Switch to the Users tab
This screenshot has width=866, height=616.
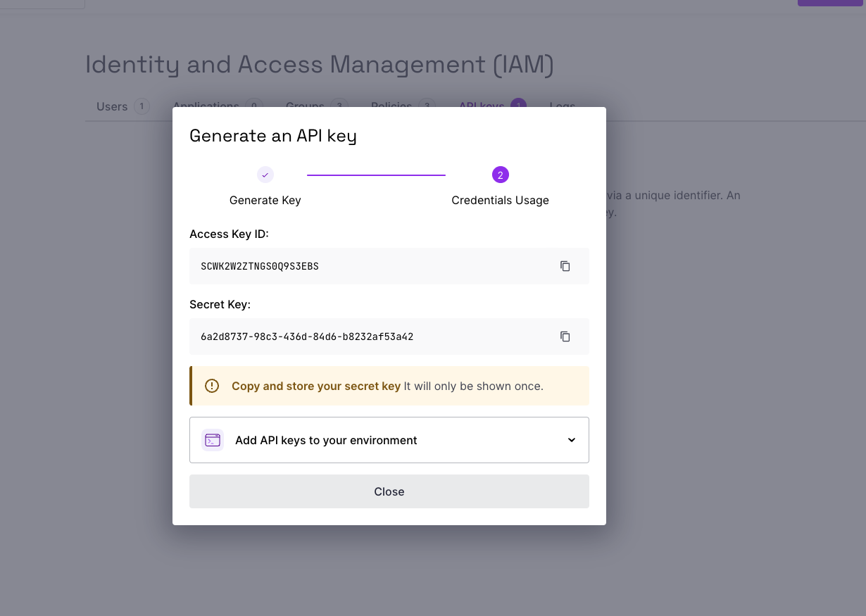point(111,106)
